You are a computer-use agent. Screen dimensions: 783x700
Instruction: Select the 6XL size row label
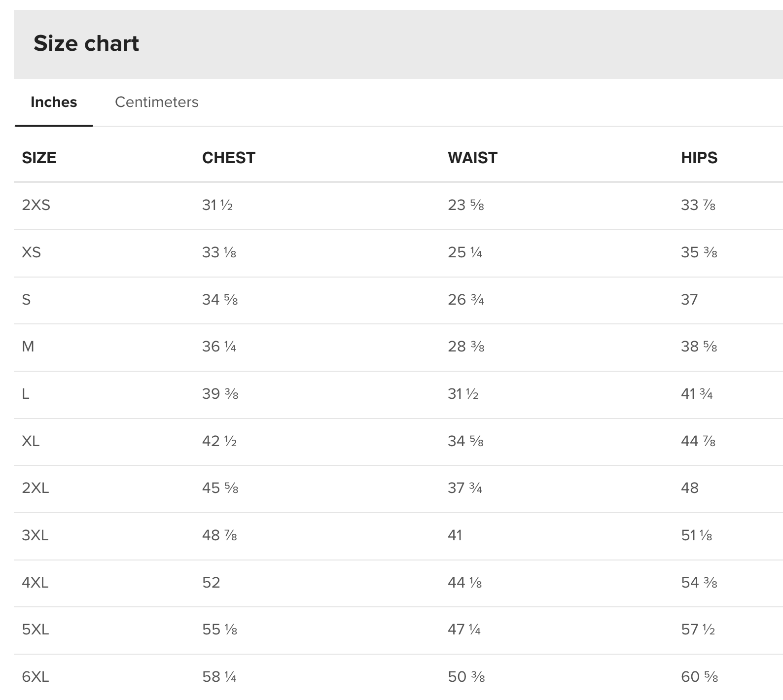(x=36, y=677)
